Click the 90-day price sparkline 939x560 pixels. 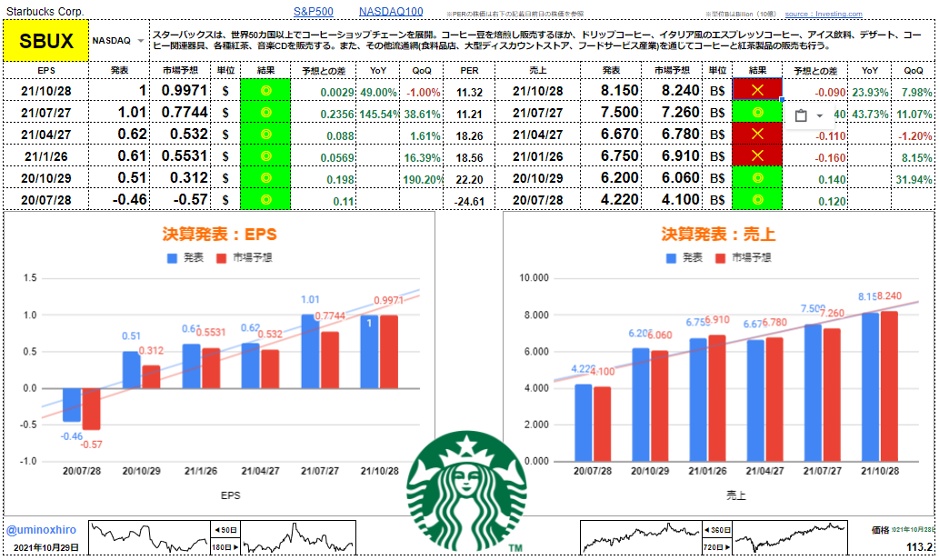(x=149, y=537)
